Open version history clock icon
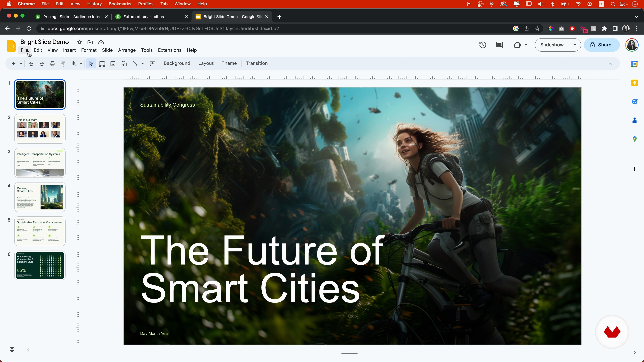 [482, 45]
